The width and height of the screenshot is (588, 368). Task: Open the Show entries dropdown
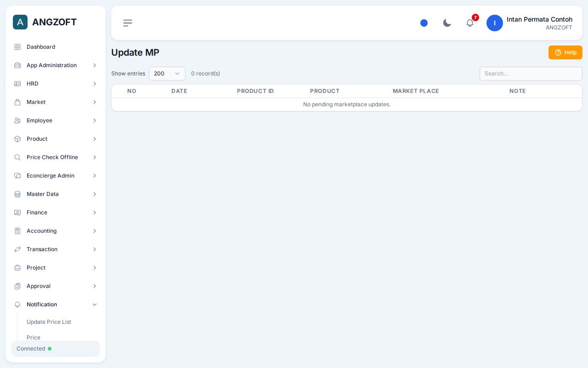pyautogui.click(x=167, y=74)
